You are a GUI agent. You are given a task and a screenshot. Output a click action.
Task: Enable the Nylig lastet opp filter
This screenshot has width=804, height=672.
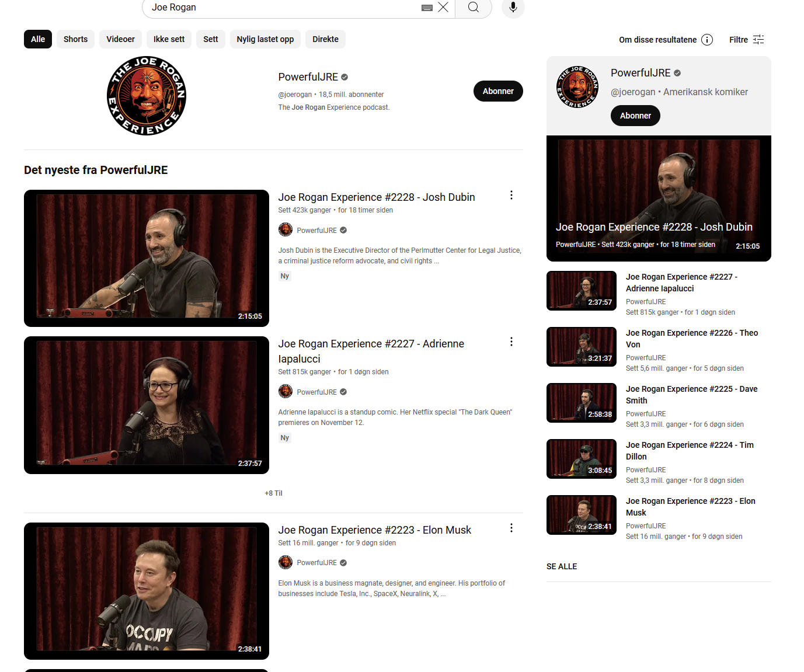point(265,39)
